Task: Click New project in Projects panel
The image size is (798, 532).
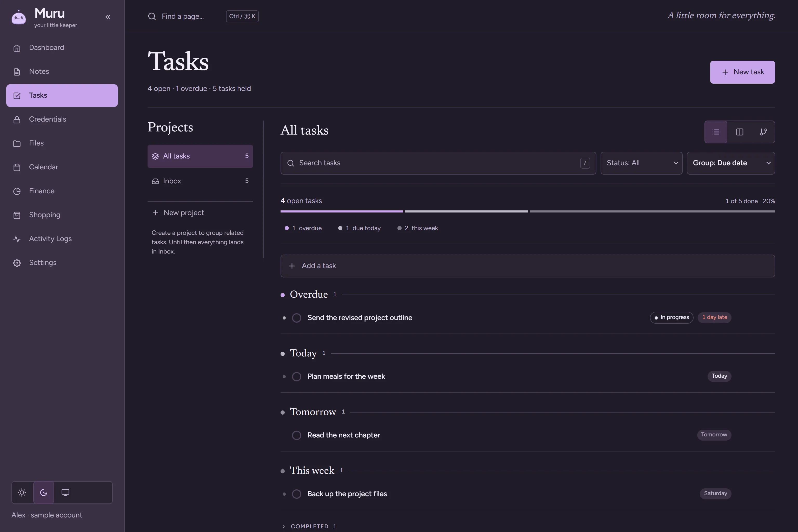Action: coord(200,213)
